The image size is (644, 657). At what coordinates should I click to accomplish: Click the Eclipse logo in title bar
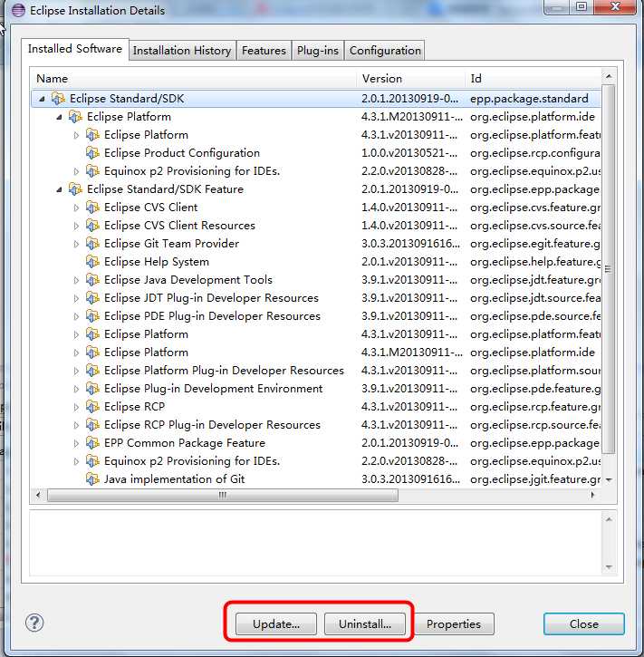pos(18,10)
